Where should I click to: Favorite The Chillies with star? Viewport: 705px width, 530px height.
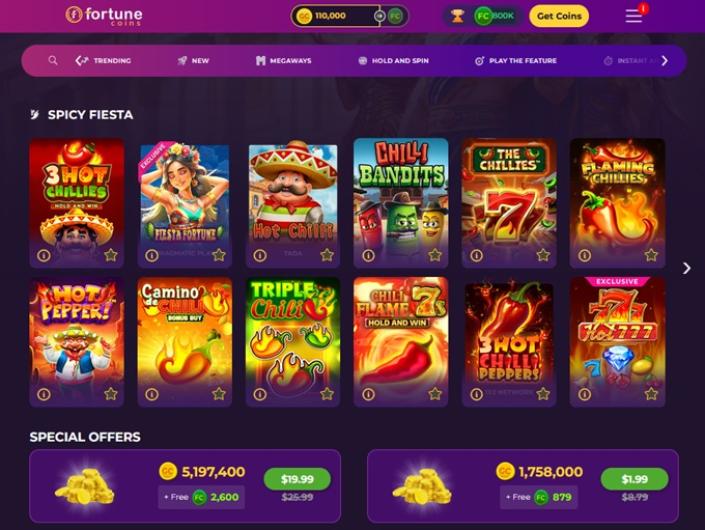coord(543,255)
